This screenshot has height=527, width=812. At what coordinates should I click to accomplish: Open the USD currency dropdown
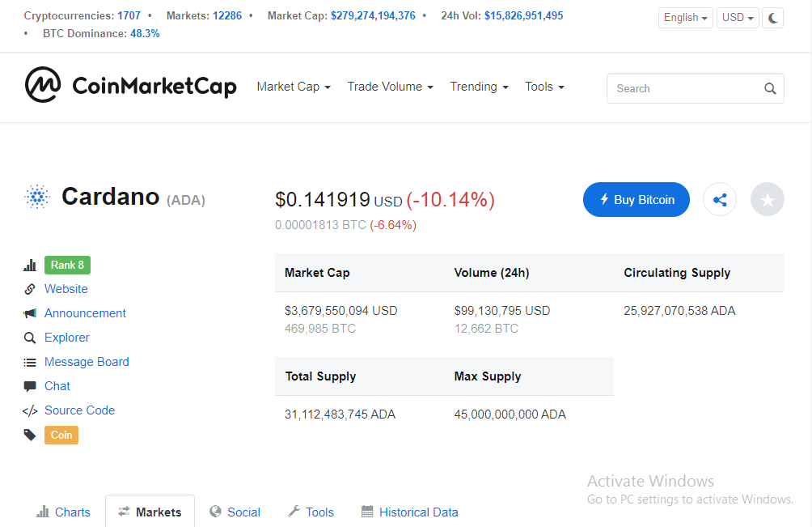pos(738,18)
